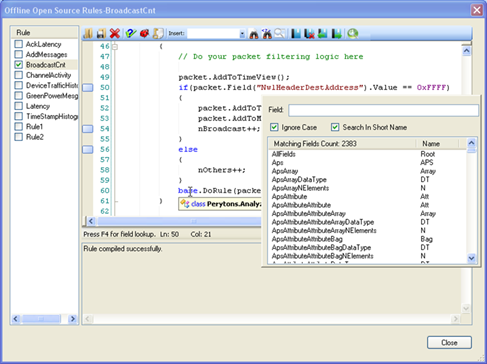
Task: Select ApsAttributeAttributeArrayDataType row
Action: [x=367, y=222]
